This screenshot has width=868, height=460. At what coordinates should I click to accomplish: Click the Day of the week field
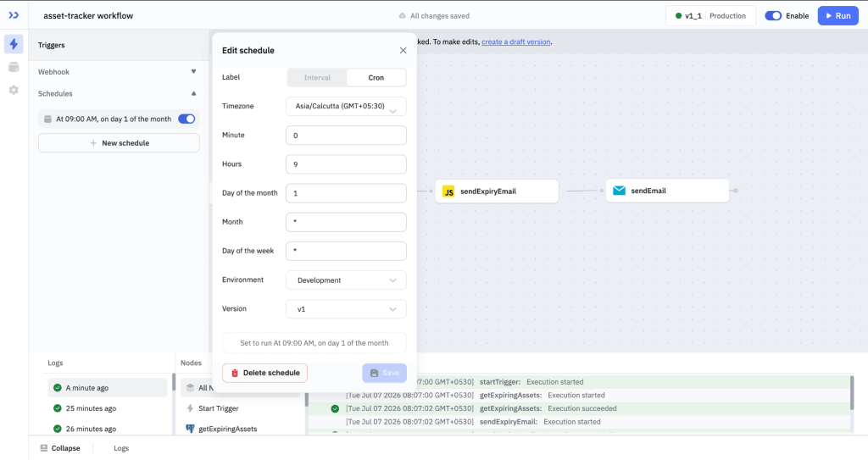346,251
